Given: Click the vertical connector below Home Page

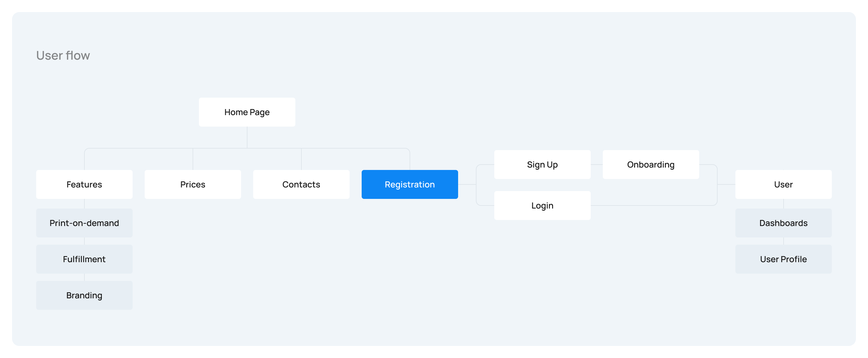Looking at the screenshot, I should [x=247, y=137].
